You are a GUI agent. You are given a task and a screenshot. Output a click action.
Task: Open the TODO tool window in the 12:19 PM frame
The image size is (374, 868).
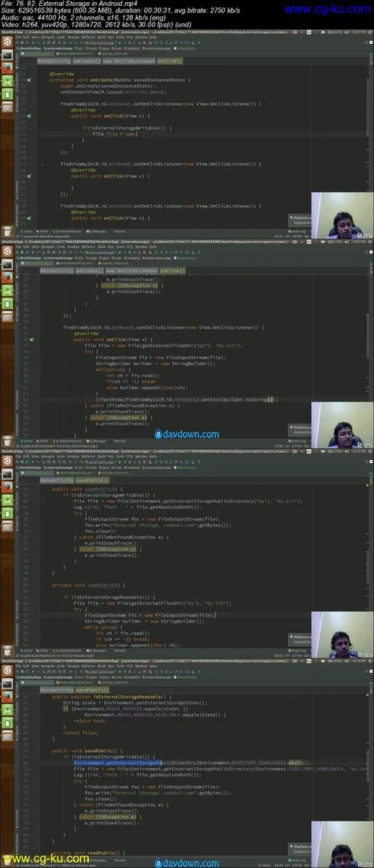(44, 860)
